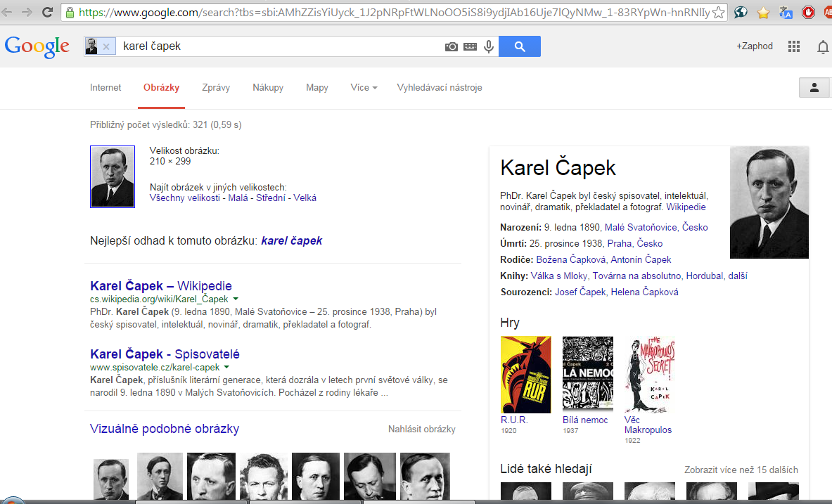Switch to the Nákupy tab
Viewport: 832px width, 504px height.
pyautogui.click(x=268, y=88)
